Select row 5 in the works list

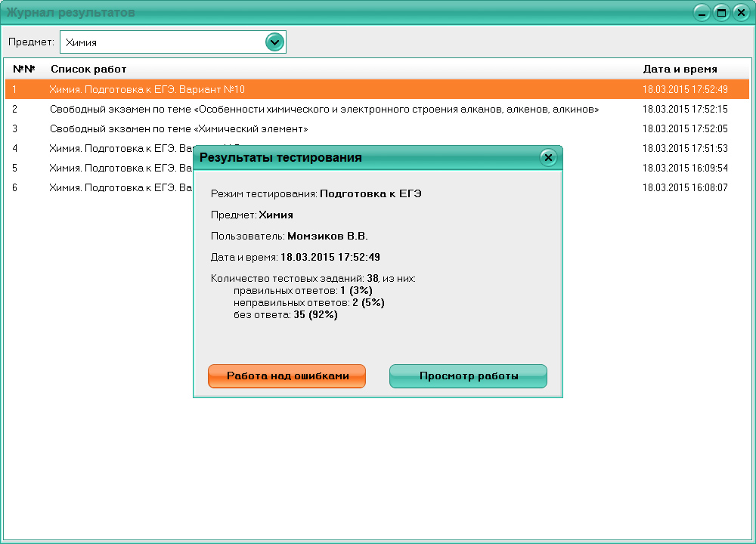(x=113, y=168)
